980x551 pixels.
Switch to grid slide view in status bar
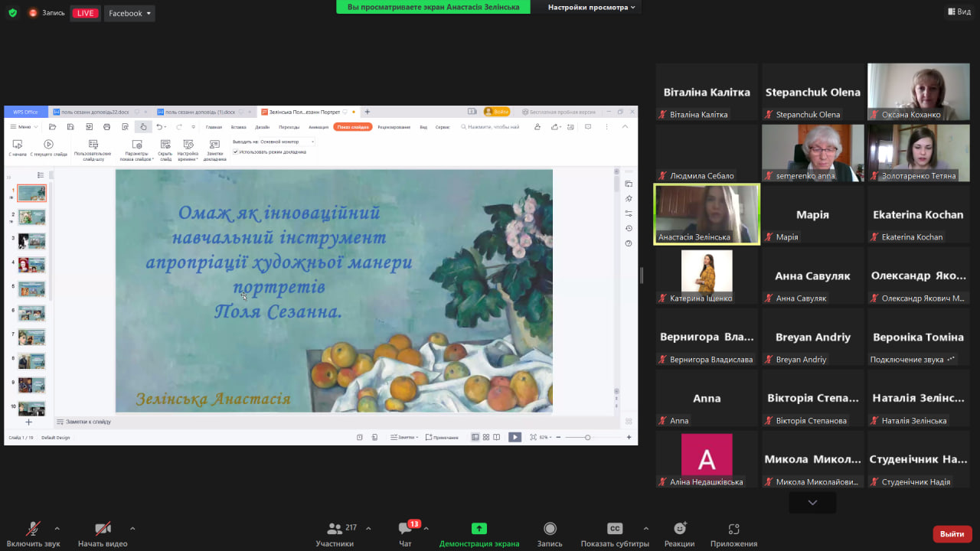click(485, 437)
